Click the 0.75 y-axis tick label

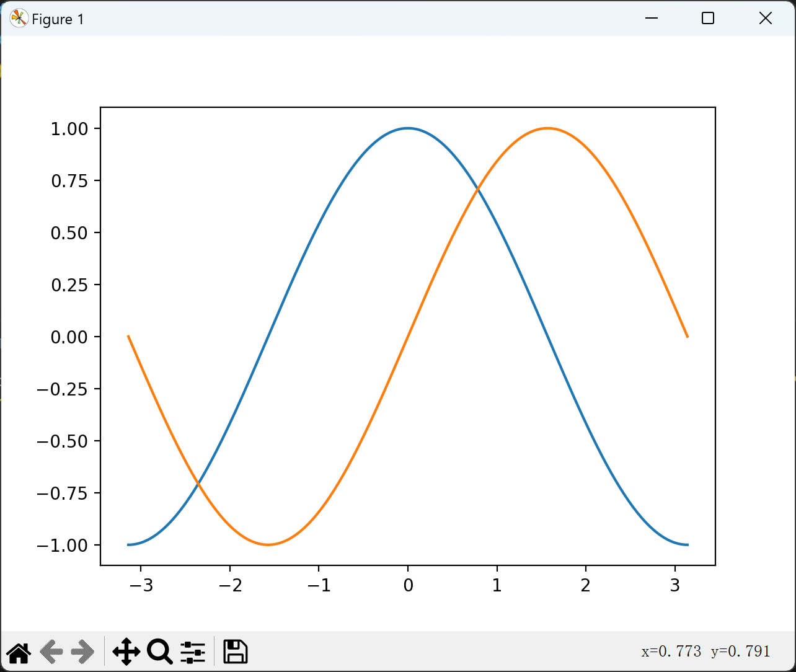[x=69, y=181]
